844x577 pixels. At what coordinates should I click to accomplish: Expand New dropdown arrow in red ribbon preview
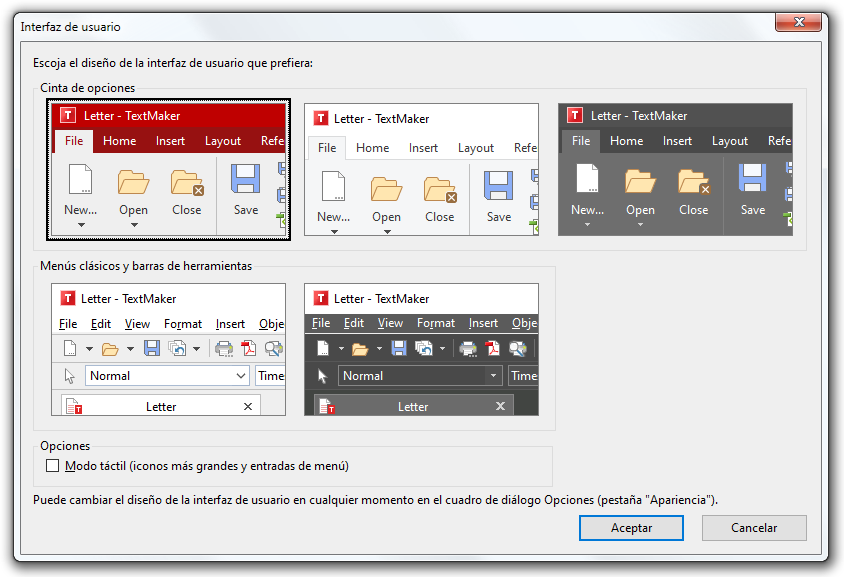(x=81, y=225)
